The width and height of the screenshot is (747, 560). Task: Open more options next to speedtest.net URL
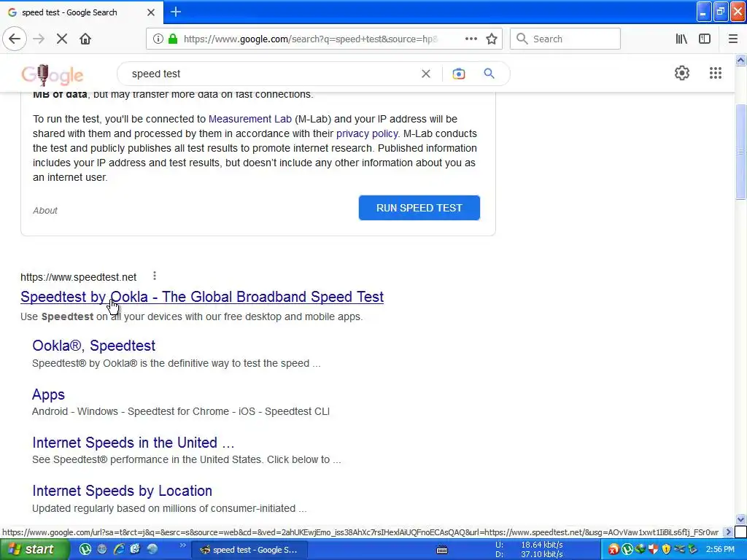click(x=155, y=276)
